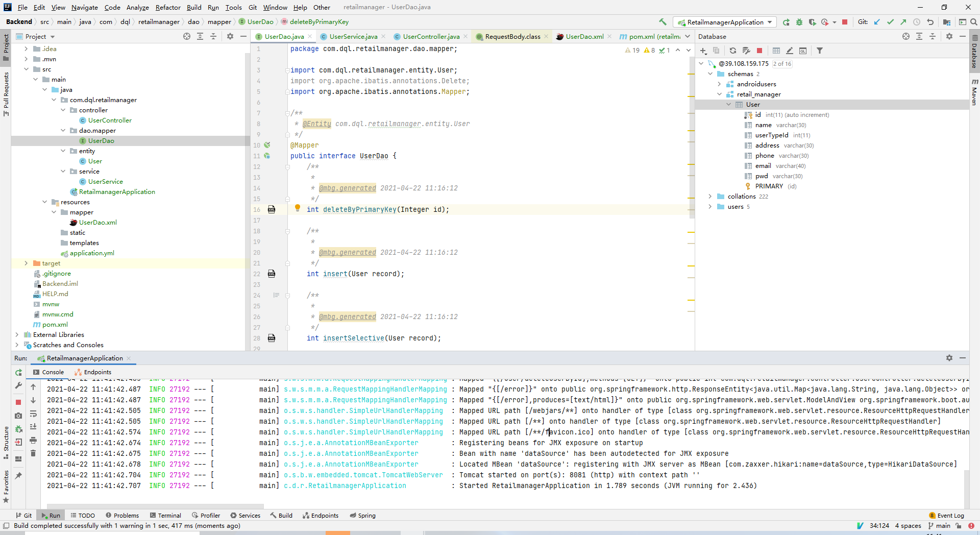Image resolution: width=980 pixels, height=535 pixels.
Task: Click the Git rollback icon
Action: 930,22
